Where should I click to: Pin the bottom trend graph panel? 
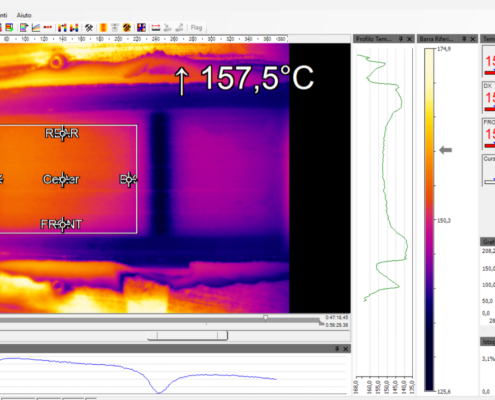[337, 349]
